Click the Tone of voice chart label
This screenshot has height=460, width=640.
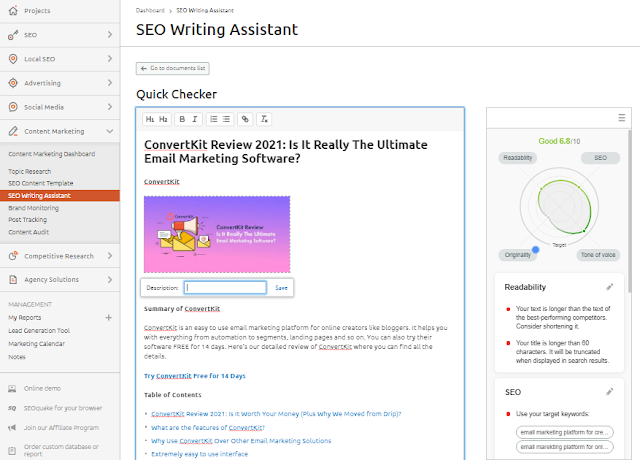598,255
